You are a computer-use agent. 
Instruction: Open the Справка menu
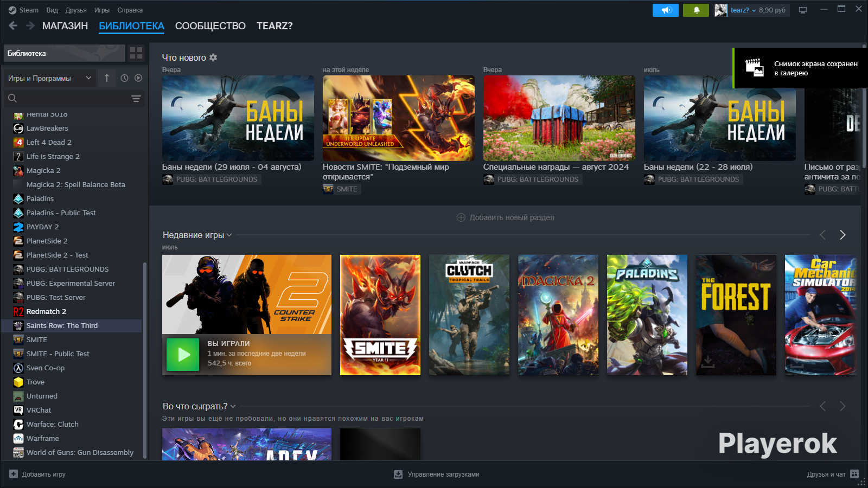tap(130, 10)
